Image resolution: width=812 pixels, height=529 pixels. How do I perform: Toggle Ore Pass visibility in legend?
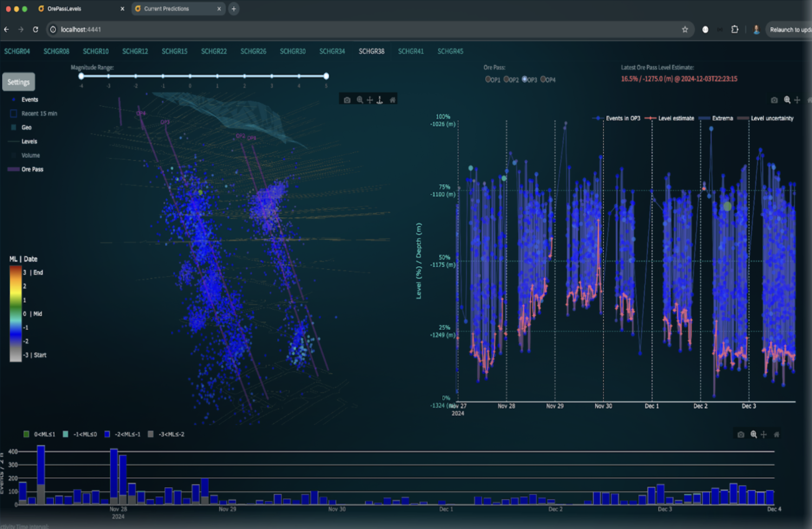click(25, 169)
